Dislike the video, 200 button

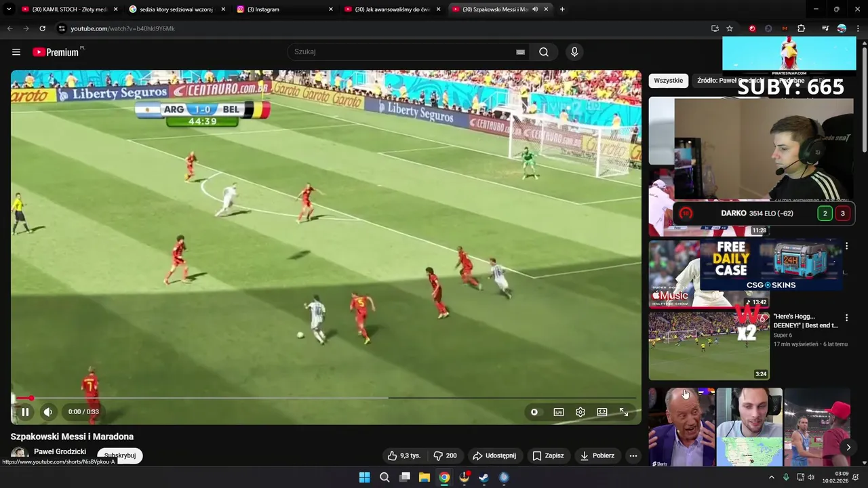[445, 455]
